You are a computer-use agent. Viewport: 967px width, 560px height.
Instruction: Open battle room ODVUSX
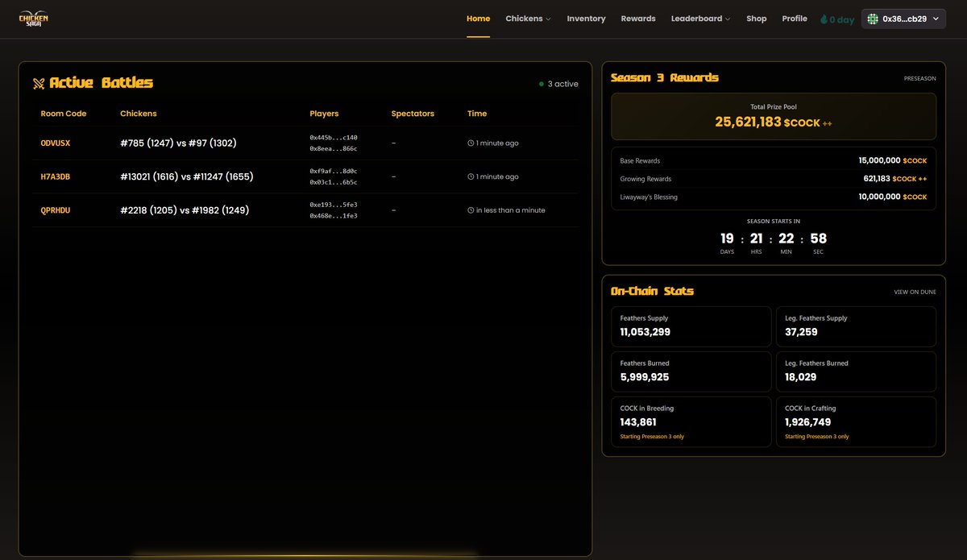[x=56, y=143]
